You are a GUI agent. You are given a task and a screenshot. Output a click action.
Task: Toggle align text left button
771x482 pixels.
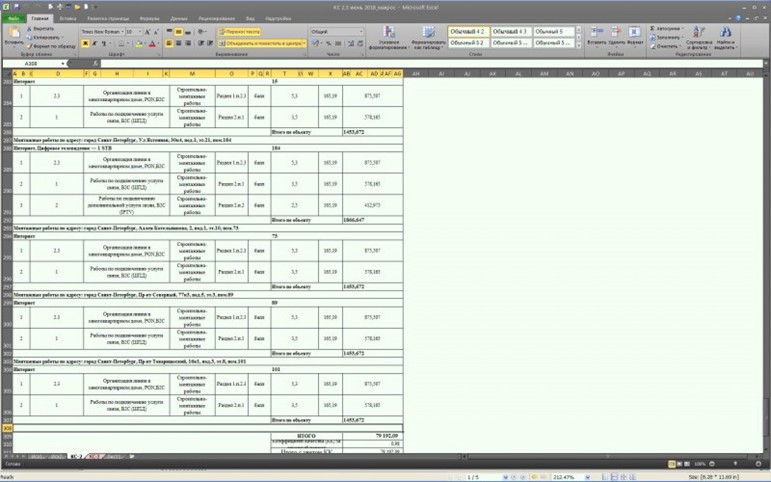click(x=169, y=43)
